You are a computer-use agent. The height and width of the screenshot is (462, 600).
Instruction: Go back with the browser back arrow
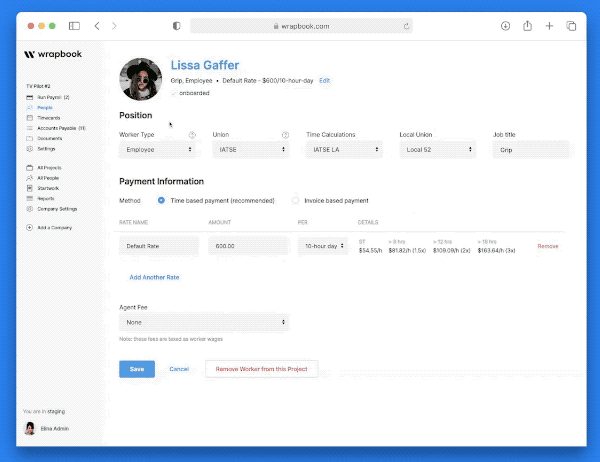coord(97,26)
